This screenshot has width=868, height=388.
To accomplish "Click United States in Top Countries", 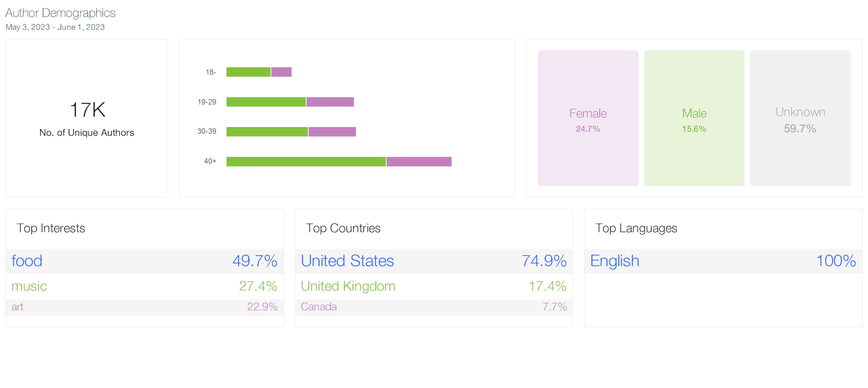I will pyautogui.click(x=434, y=261).
